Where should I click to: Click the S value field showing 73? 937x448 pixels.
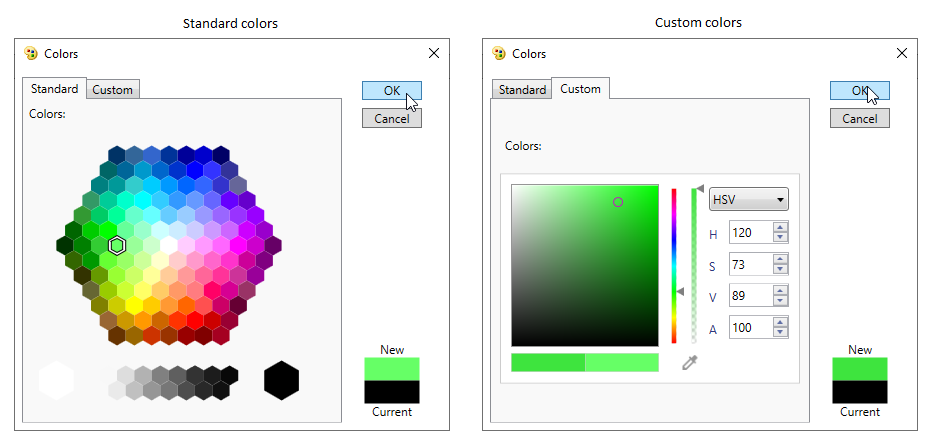tap(751, 264)
